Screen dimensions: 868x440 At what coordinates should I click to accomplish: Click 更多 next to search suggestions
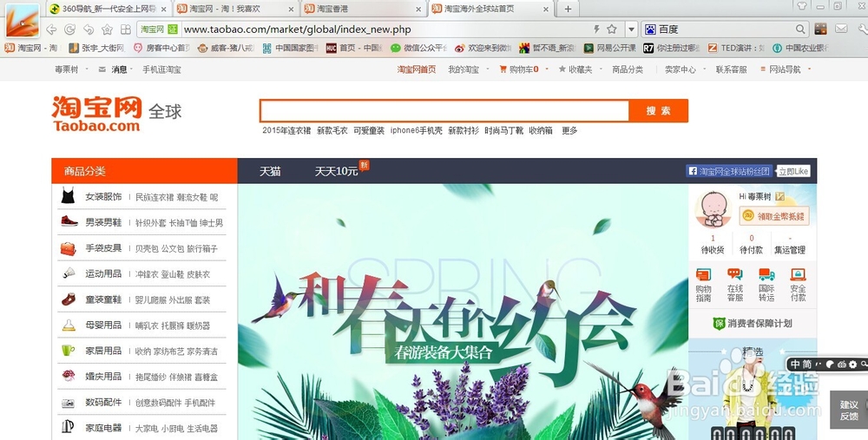click(x=569, y=131)
